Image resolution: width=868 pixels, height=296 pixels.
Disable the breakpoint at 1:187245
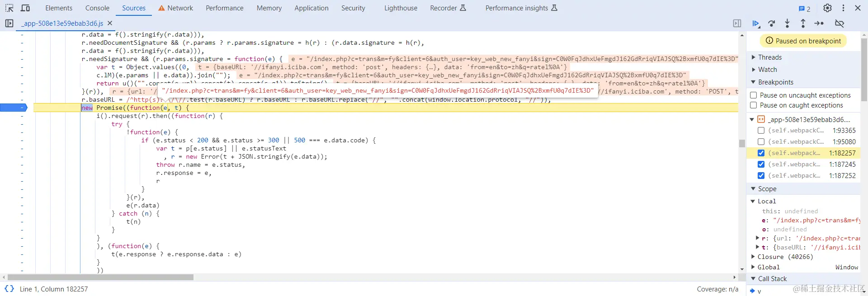point(761,164)
